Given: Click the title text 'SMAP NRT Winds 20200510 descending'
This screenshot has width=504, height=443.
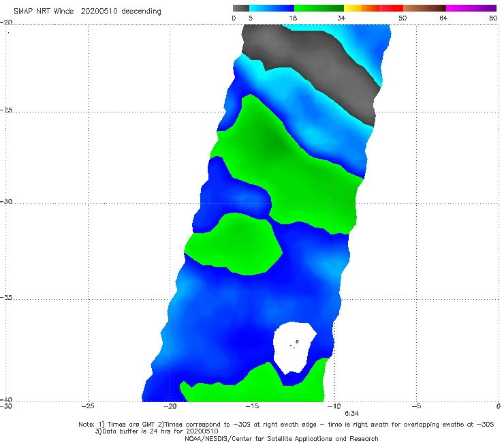Looking at the screenshot, I should coord(87,12).
